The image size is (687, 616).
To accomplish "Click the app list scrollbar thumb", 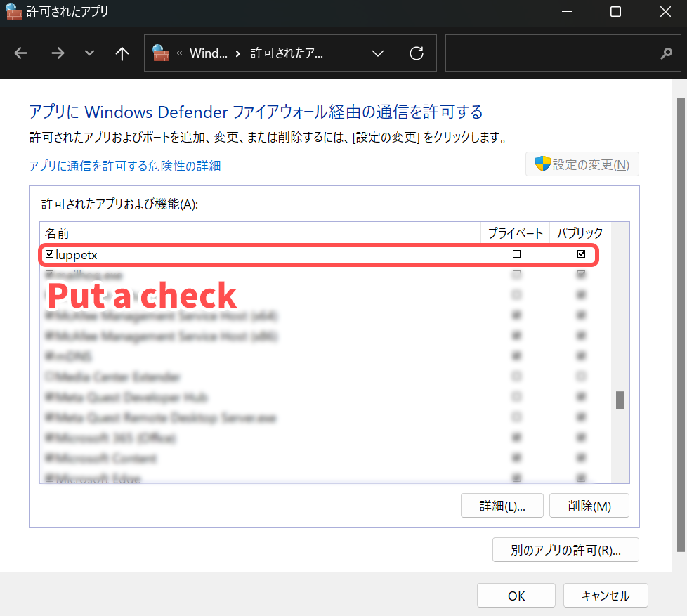I will (620, 400).
